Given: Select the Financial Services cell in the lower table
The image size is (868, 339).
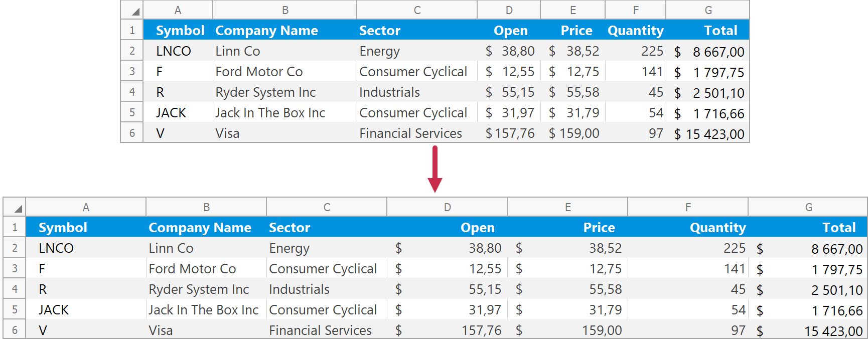Looking at the screenshot, I should pos(320,330).
